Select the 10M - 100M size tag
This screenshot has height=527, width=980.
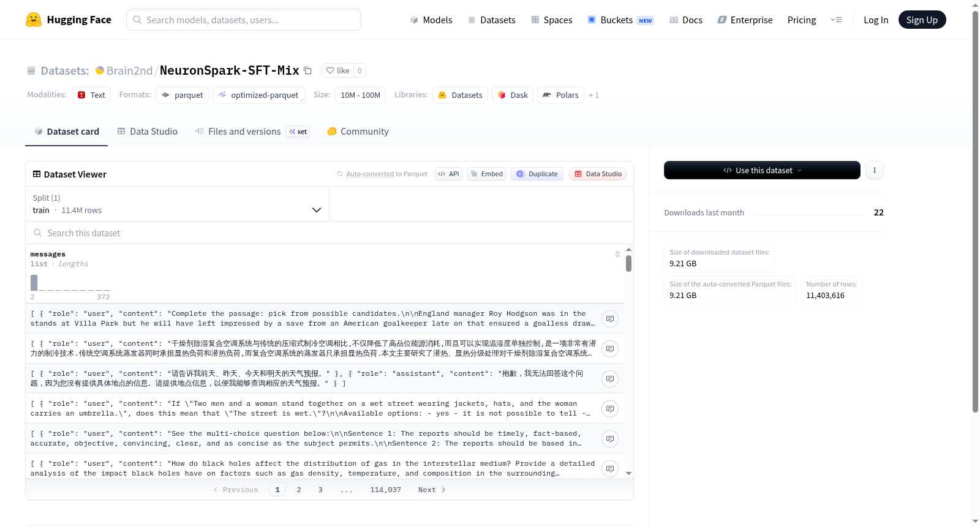tap(360, 95)
